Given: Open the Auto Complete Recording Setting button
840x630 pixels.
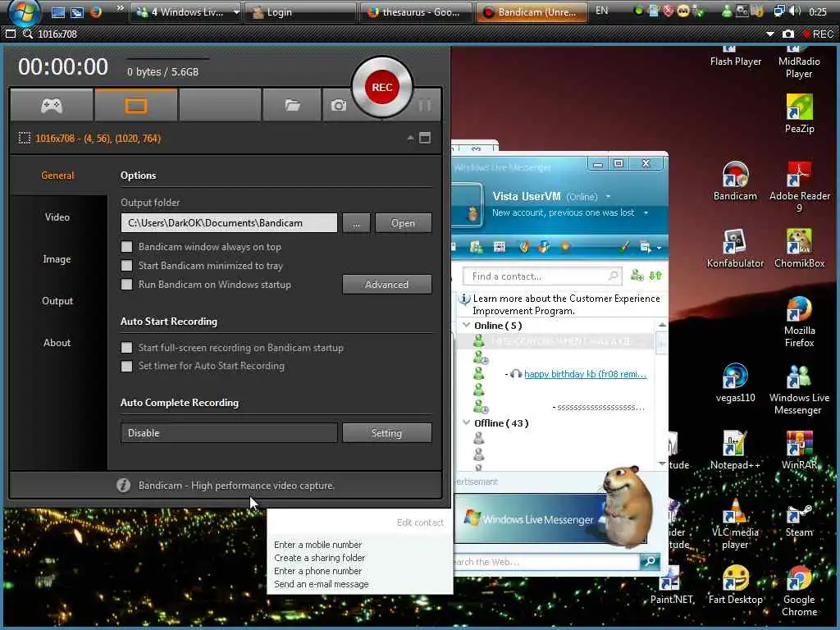Looking at the screenshot, I should (x=387, y=433).
